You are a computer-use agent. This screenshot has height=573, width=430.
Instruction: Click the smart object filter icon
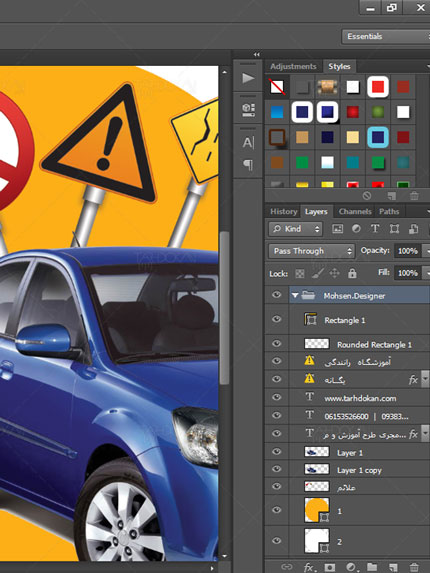tap(413, 229)
